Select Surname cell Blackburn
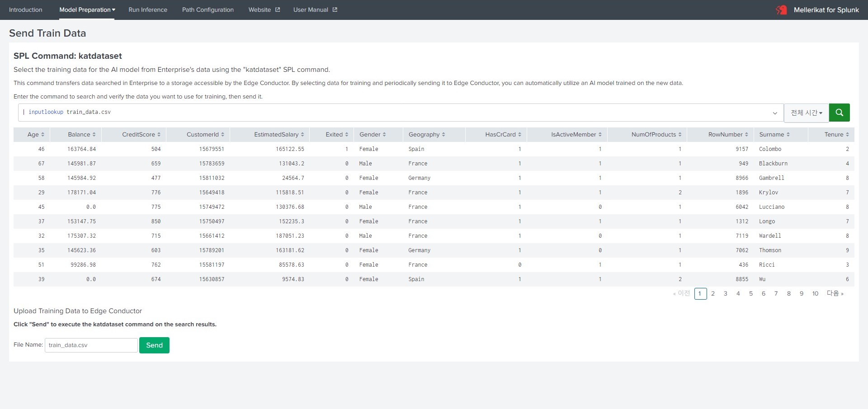Screen dimensions: 868x409 (773, 164)
